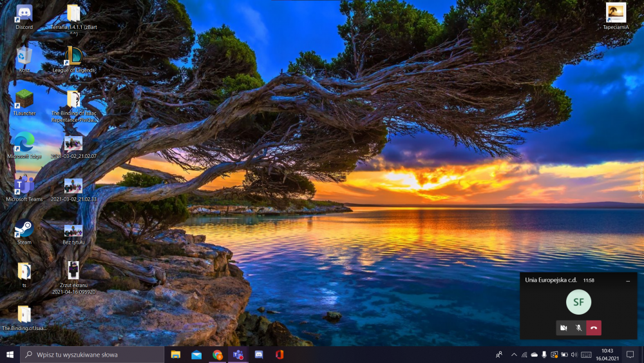Open League of Legends desktop icon
The width and height of the screenshot is (644, 363).
73,57
